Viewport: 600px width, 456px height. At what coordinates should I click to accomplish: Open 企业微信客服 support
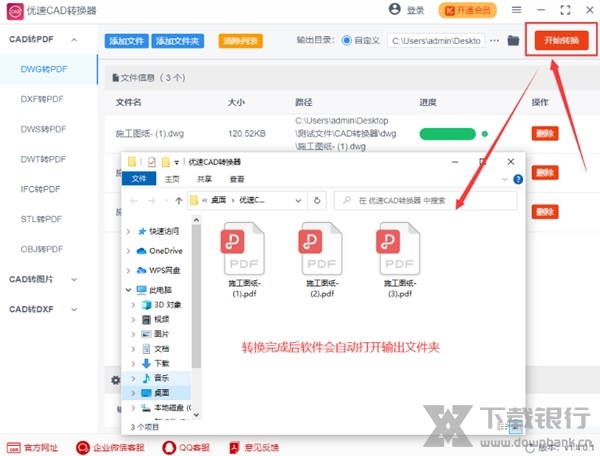[110, 447]
